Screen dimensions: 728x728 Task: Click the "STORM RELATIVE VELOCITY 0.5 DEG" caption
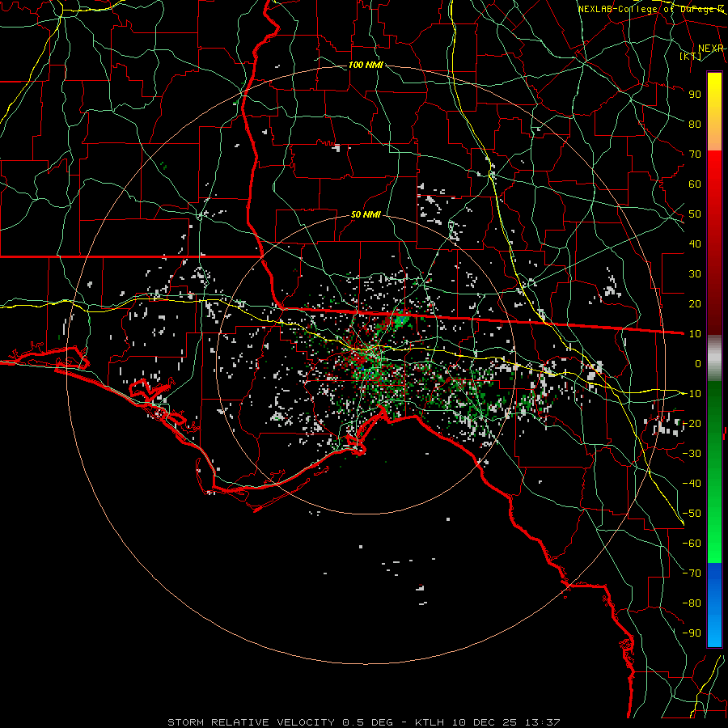280,722
